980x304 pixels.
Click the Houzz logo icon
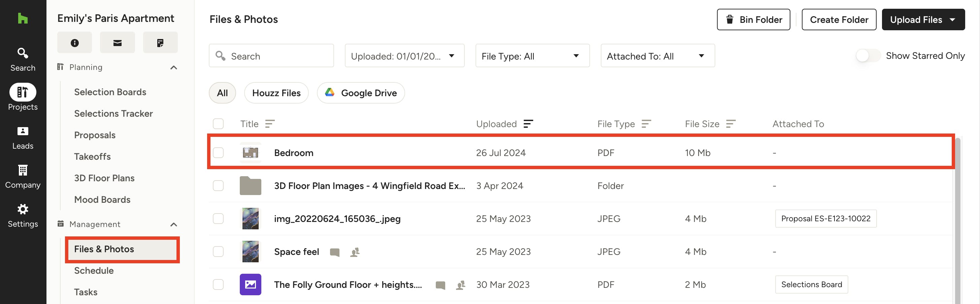23,18
